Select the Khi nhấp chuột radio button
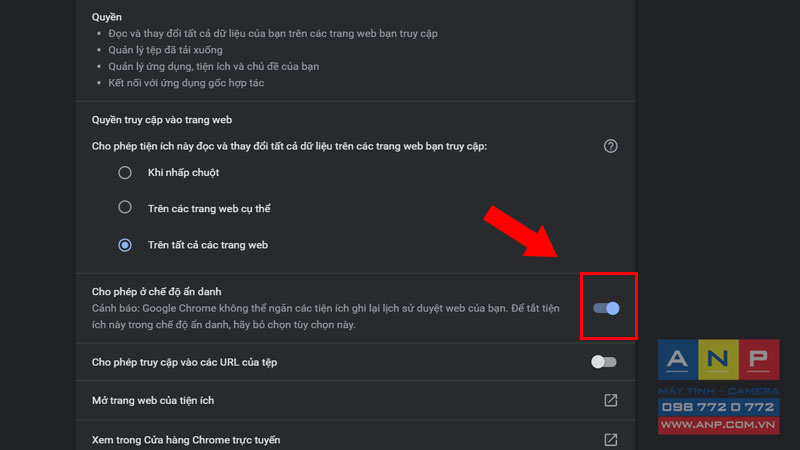This screenshot has height=450, width=800. click(125, 172)
